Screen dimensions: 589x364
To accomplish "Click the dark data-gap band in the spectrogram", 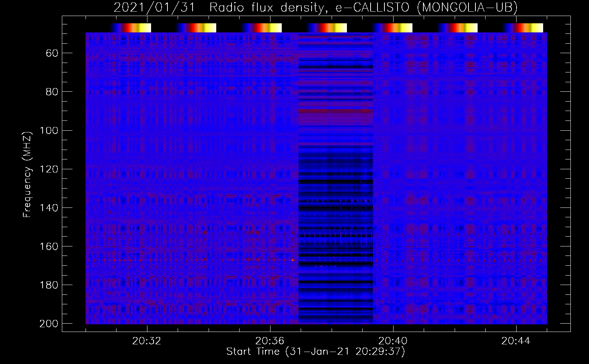I will [x=336, y=178].
